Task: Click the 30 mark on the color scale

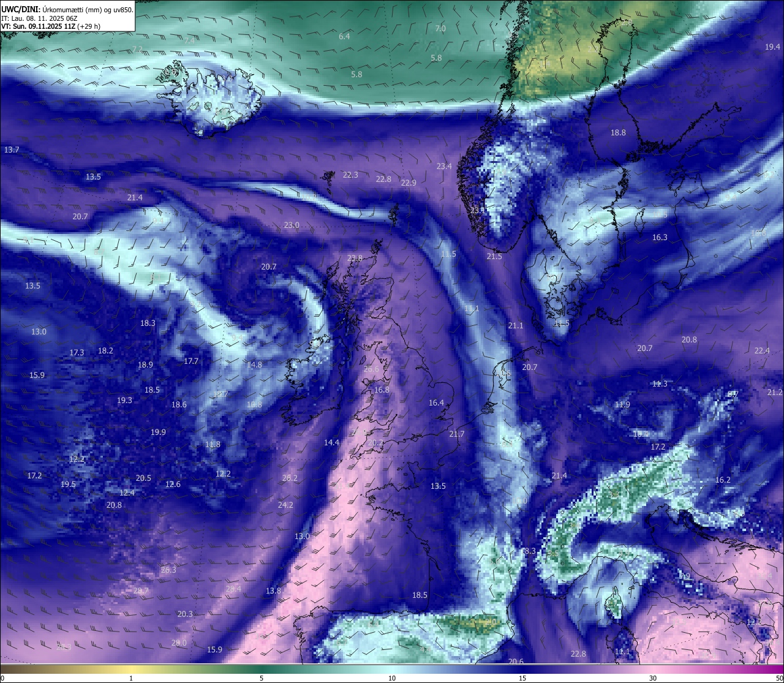Action: (653, 678)
